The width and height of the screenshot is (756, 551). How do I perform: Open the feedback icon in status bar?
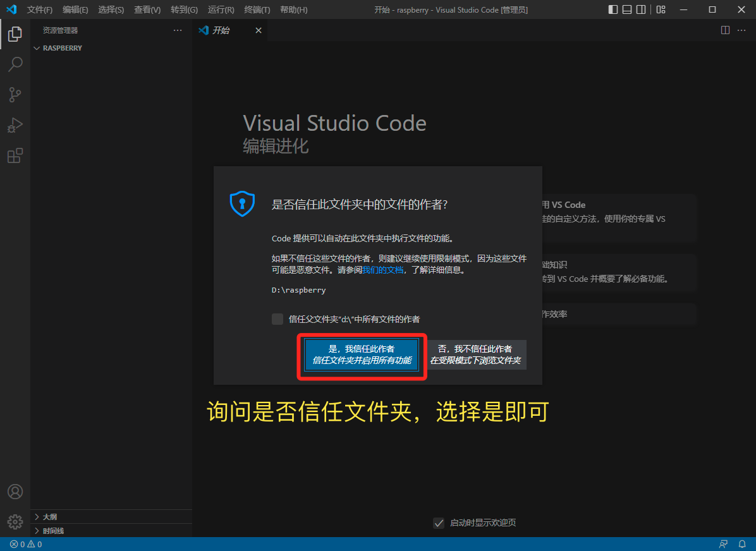click(x=723, y=544)
